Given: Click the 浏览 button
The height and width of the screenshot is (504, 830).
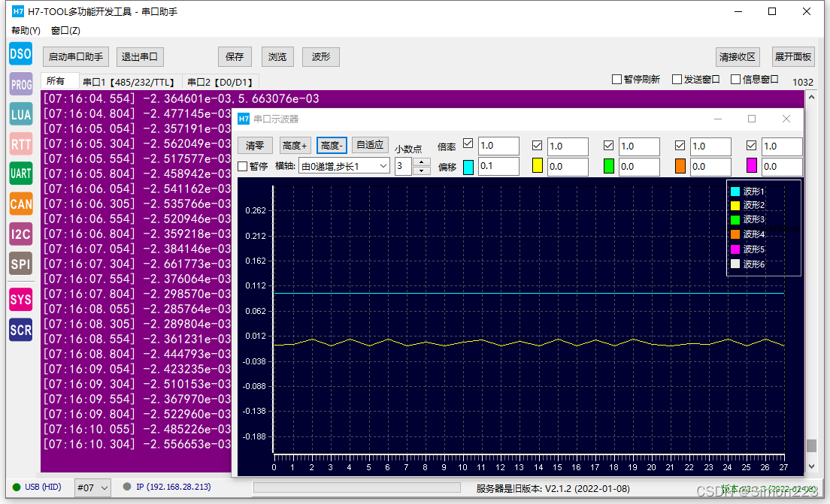Looking at the screenshot, I should pos(277,56).
